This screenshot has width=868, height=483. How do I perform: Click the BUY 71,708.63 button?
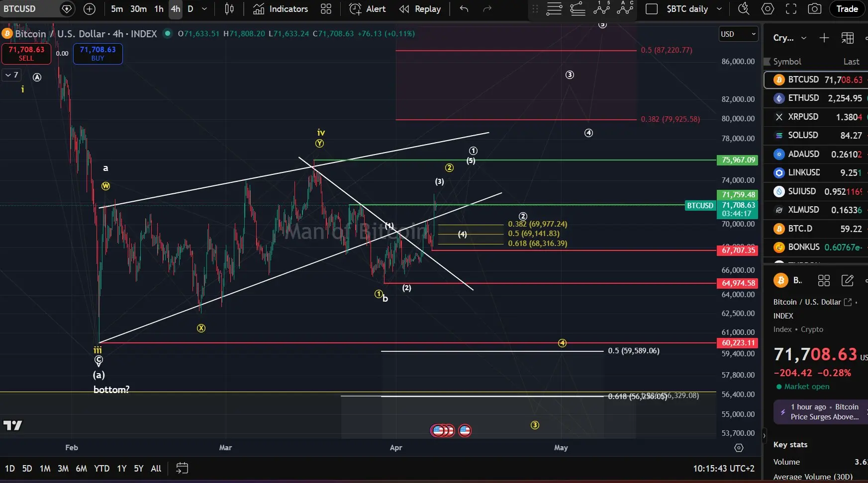(x=97, y=54)
